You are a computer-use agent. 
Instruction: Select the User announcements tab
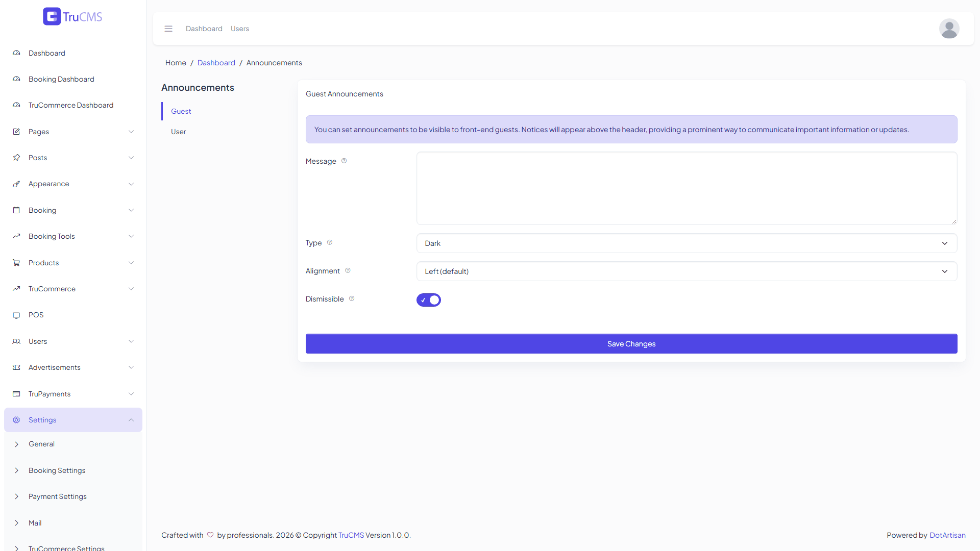[x=179, y=132]
